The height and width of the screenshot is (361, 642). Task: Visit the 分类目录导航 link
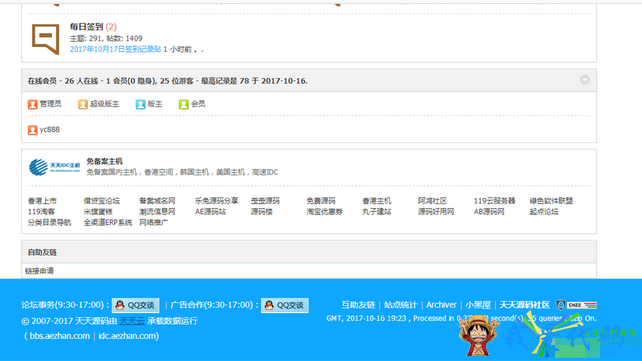(x=50, y=223)
